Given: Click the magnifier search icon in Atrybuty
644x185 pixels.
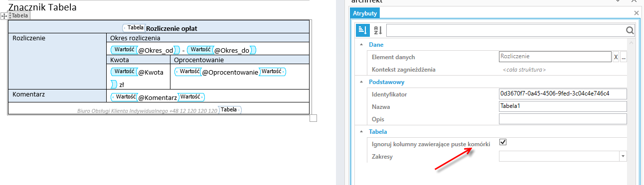Looking at the screenshot, I should coord(630,31).
